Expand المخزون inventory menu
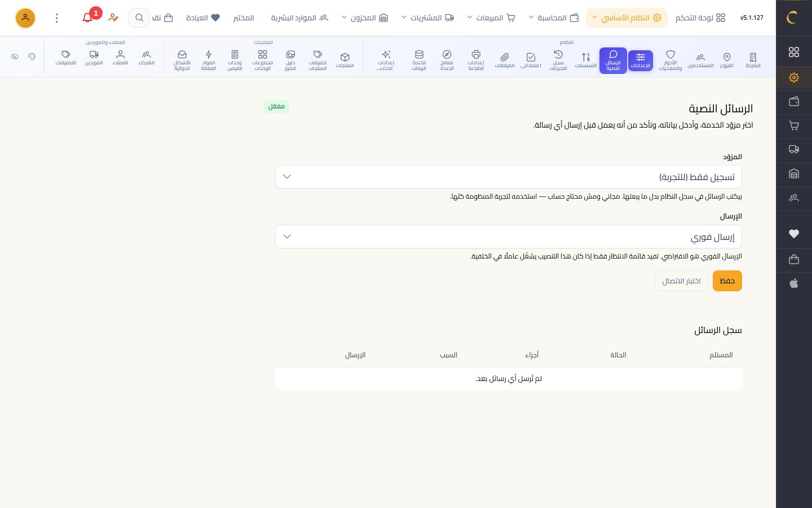The image size is (812, 508). 365,18
